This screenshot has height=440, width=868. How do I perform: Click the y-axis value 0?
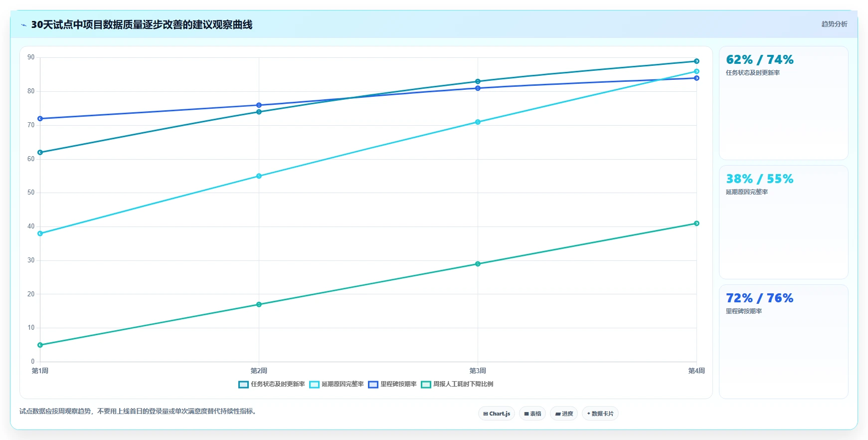33,362
